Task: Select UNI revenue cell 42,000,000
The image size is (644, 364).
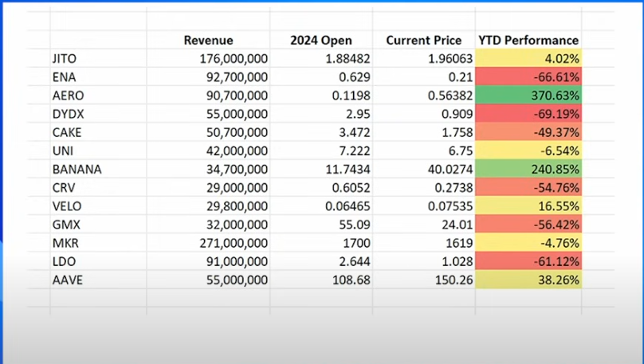Action: click(208, 151)
